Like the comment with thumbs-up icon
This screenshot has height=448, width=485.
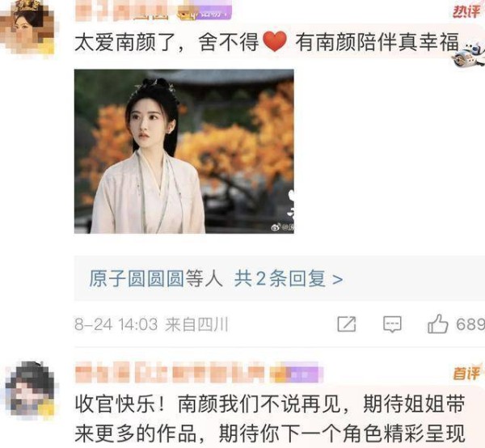pos(437,323)
